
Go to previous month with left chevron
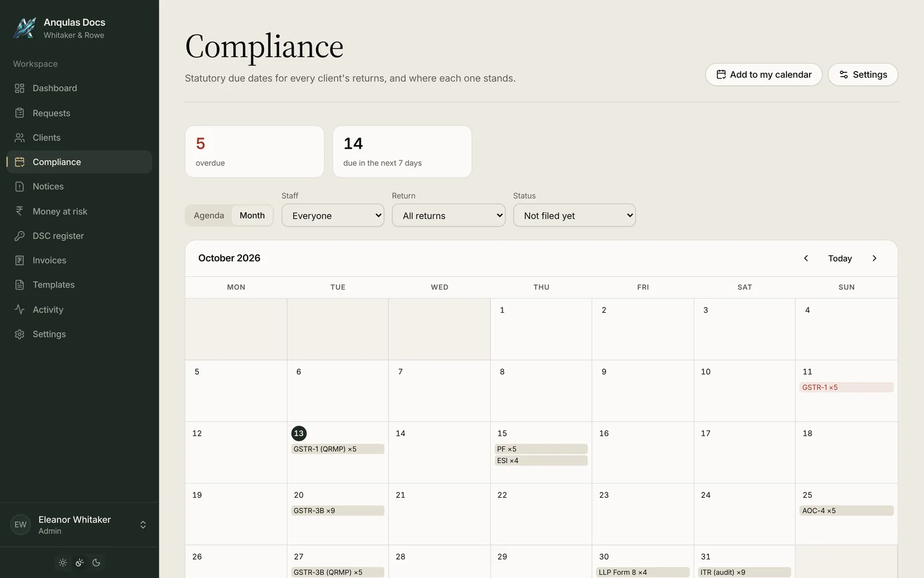pyautogui.click(x=806, y=258)
